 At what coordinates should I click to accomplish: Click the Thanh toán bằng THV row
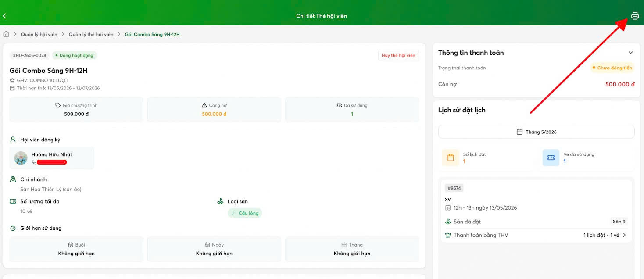[536, 235]
